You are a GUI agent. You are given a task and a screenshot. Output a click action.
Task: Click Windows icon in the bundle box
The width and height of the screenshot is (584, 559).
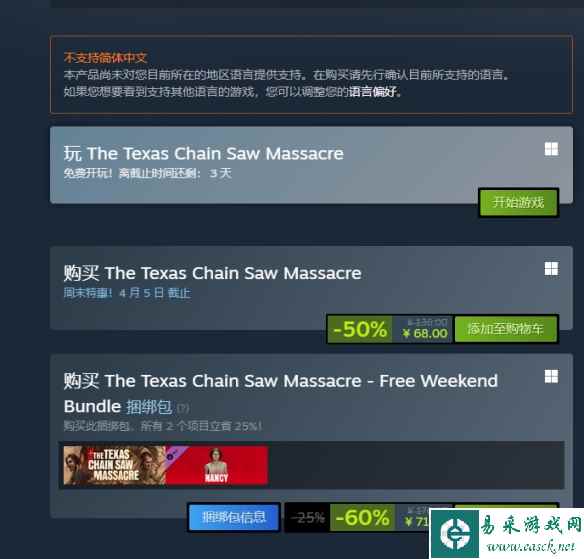pos(551,376)
